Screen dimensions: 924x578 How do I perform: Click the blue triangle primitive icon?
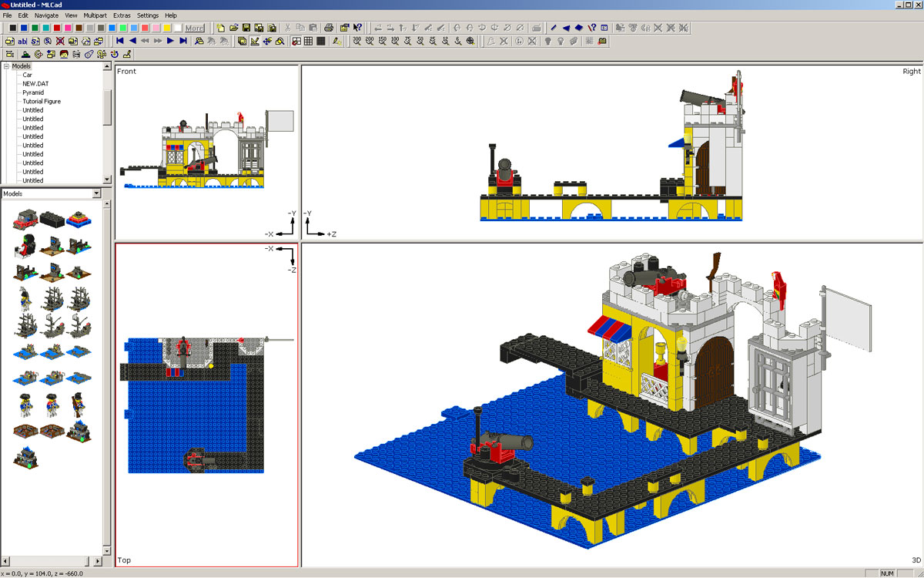click(x=566, y=28)
